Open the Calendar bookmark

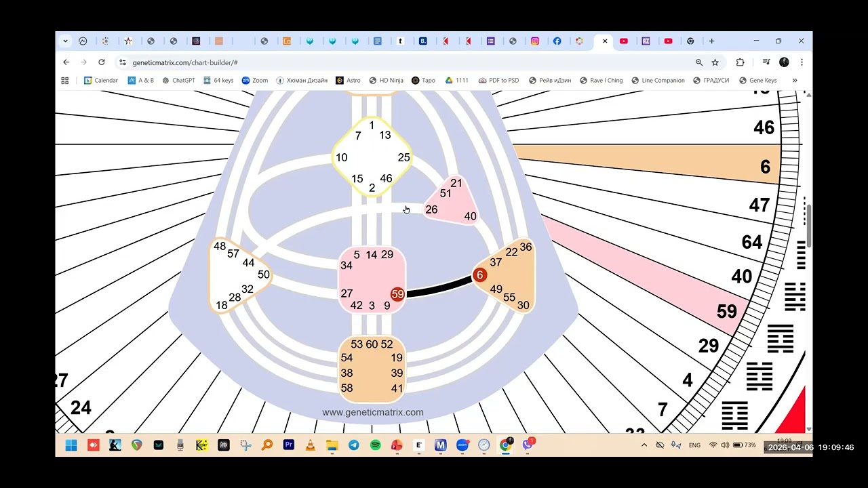point(100,81)
